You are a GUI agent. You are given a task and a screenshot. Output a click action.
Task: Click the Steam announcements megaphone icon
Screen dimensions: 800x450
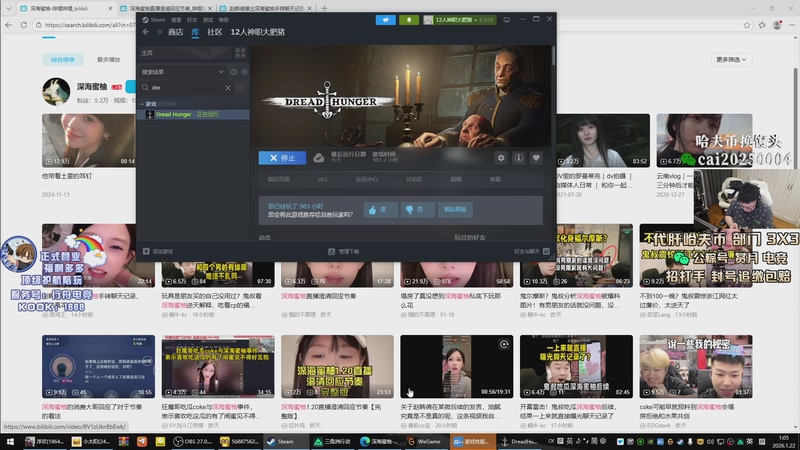[386, 20]
